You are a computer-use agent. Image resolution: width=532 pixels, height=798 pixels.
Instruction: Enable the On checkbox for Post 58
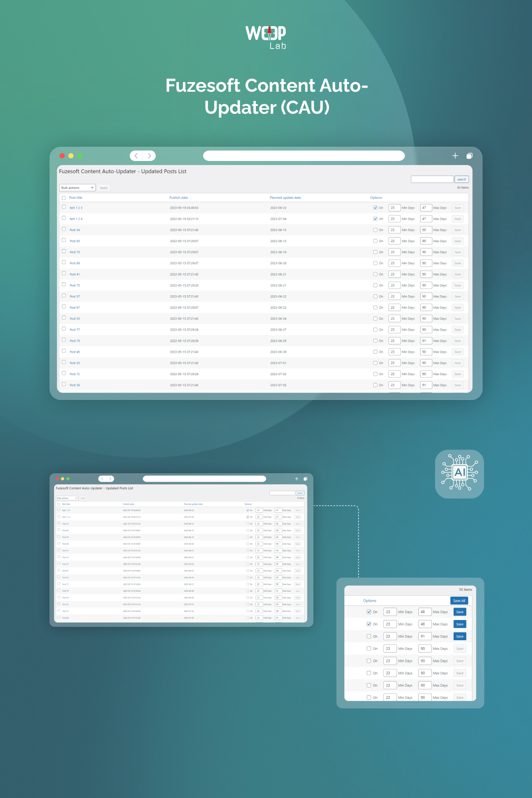375,385
